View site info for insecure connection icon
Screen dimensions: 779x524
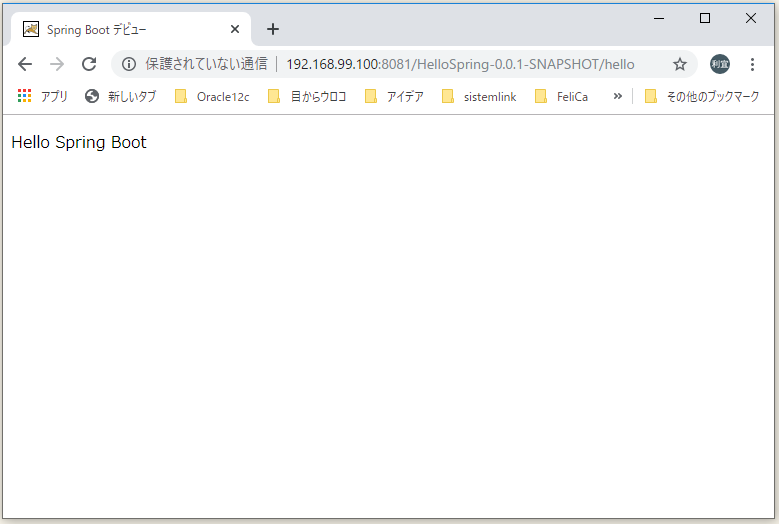click(x=129, y=64)
